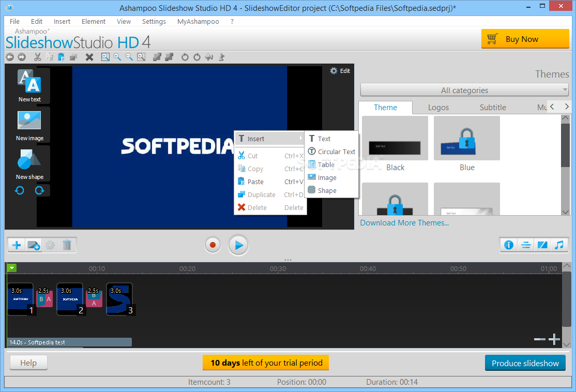The height and width of the screenshot is (392, 576).
Task: Open the All categories dropdown
Action: point(464,90)
